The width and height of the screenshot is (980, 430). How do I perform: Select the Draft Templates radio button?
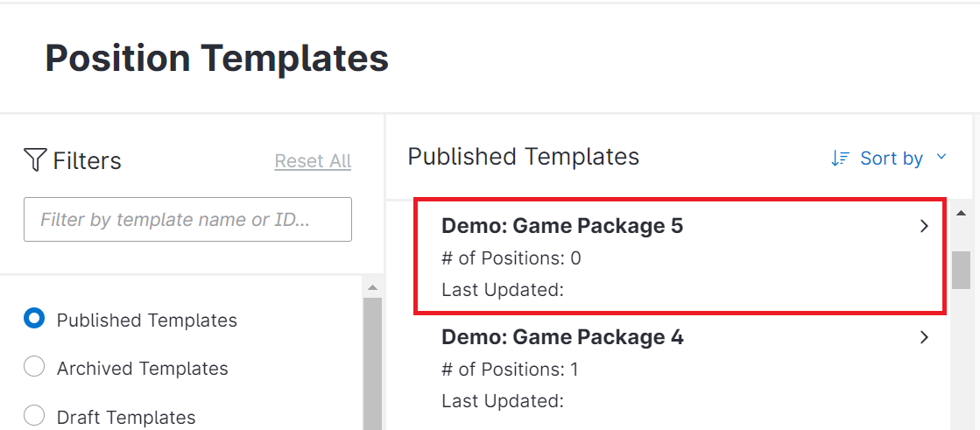pos(34,416)
